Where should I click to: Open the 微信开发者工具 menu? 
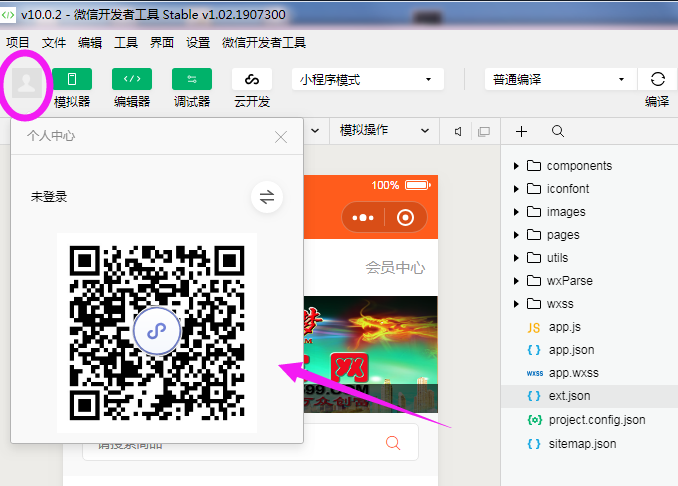264,42
